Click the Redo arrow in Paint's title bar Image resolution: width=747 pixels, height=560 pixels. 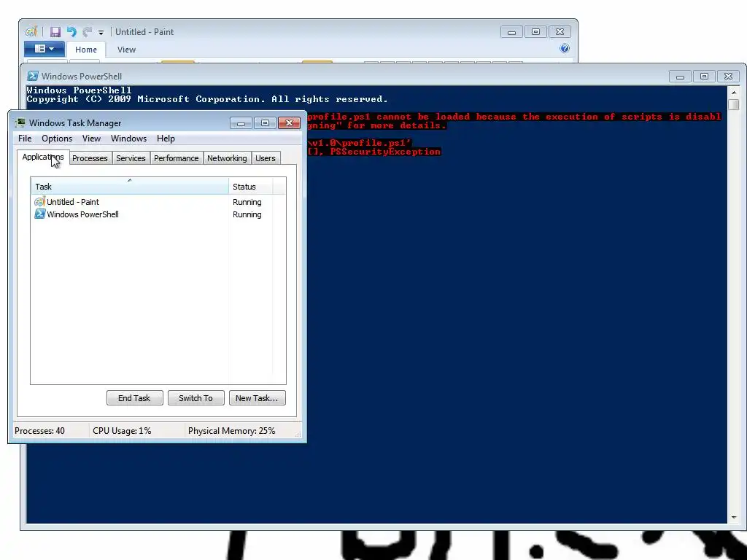coord(88,32)
